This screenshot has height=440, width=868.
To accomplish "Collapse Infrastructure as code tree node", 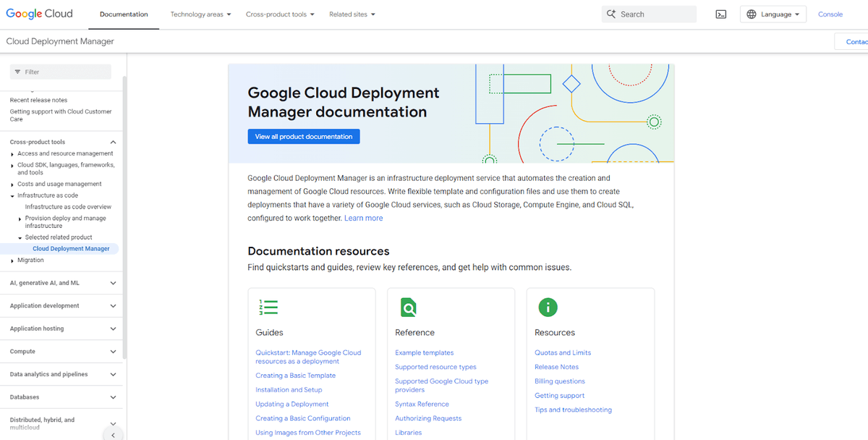I will pyautogui.click(x=12, y=196).
